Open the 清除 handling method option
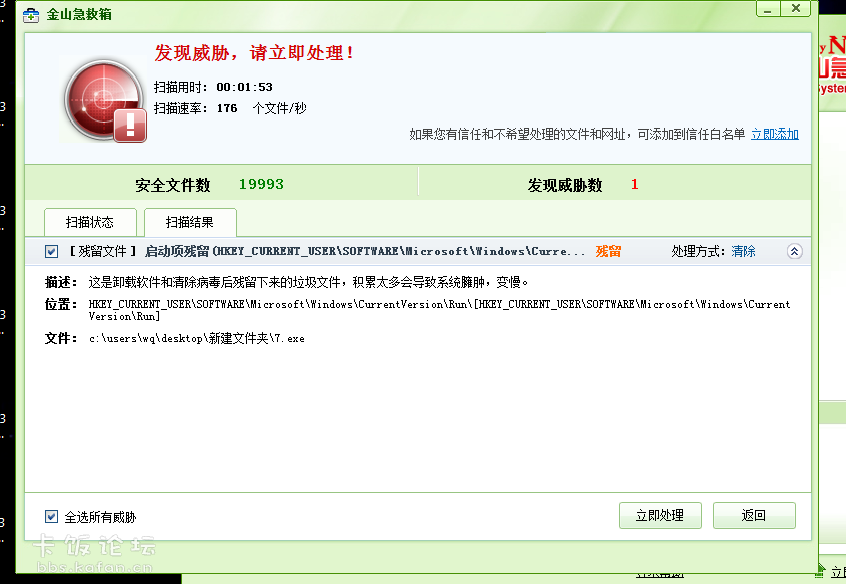 coord(743,252)
